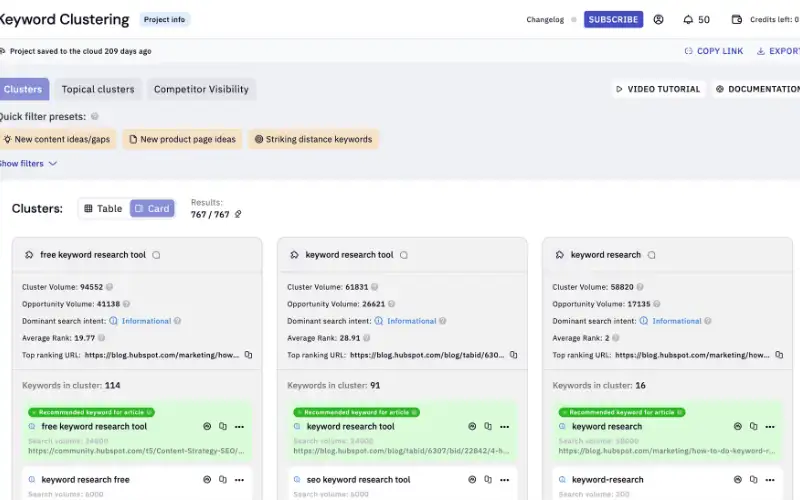Switch to Card view
Viewport: 800px width, 500px height.
pyautogui.click(x=152, y=209)
